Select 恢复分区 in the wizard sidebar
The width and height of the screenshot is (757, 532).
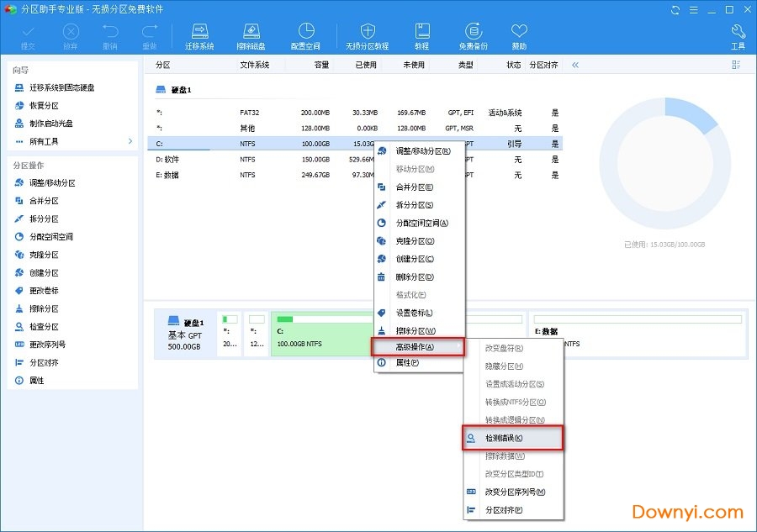44,106
